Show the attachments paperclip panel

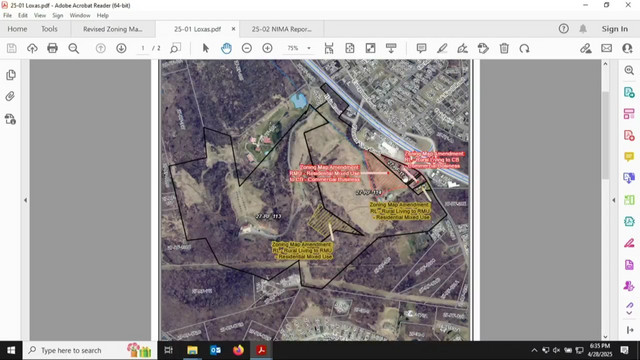(x=10, y=96)
